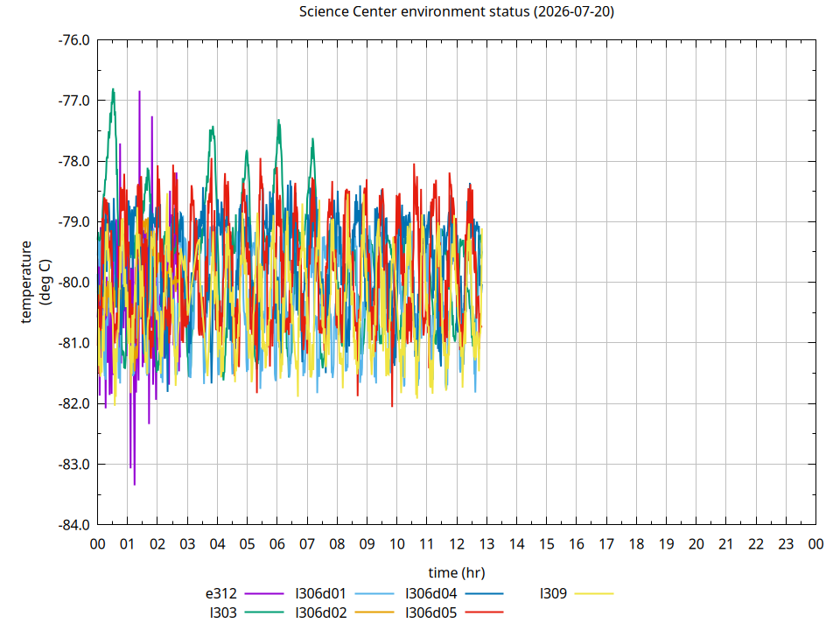The image size is (840, 630).
Task: Click the 14 hour x-axis tick label
Action: (516, 544)
